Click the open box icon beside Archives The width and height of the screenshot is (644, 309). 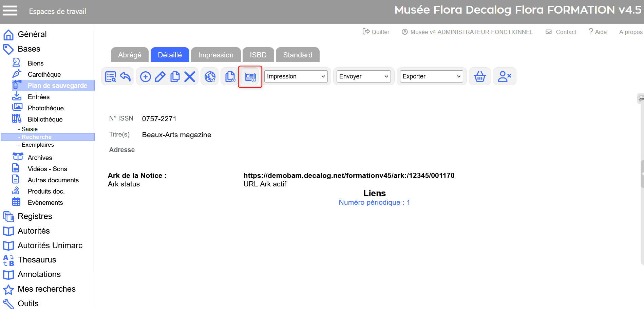18,157
